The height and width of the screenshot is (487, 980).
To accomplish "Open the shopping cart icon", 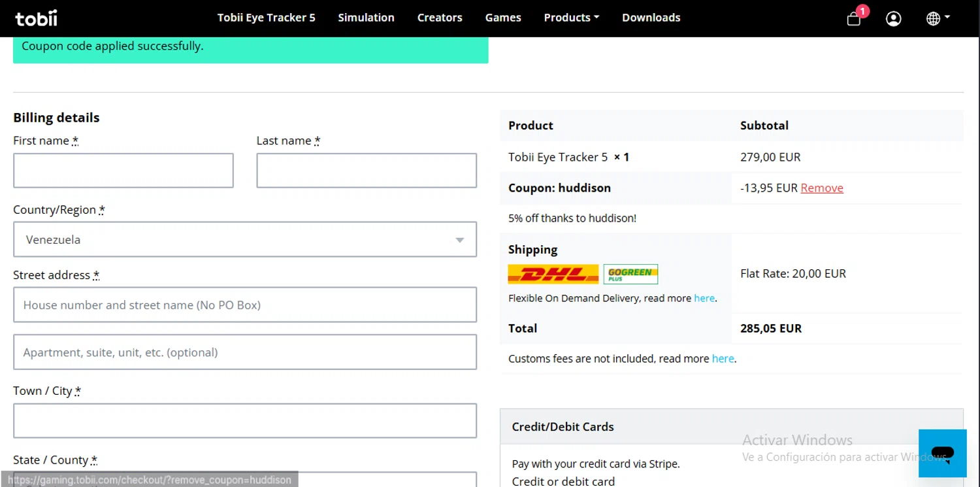I will point(854,18).
